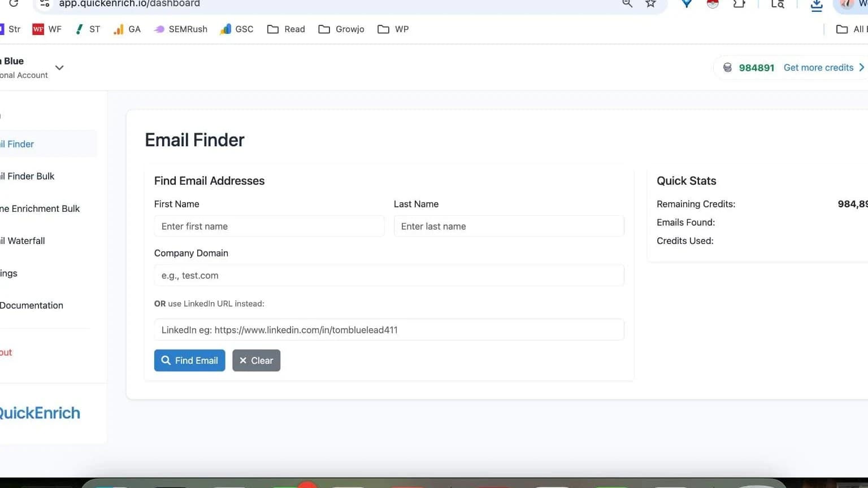Focus the Last Name input field
Image resolution: width=868 pixels, height=488 pixels.
point(509,226)
